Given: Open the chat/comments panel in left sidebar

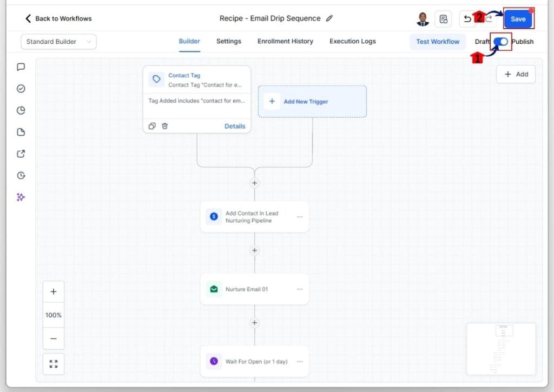Looking at the screenshot, I should coord(21,67).
